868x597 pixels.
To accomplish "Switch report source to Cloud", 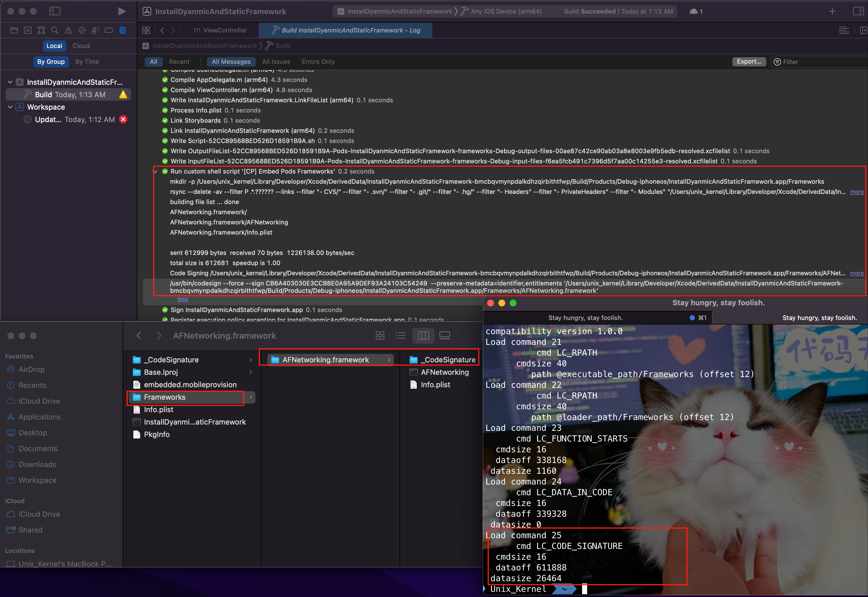I will pyautogui.click(x=81, y=46).
